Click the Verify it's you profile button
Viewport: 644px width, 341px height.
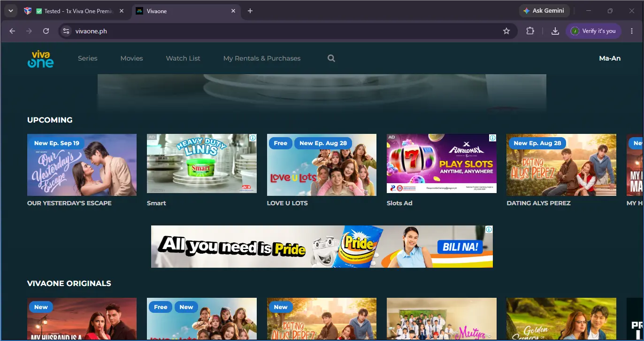[593, 31]
